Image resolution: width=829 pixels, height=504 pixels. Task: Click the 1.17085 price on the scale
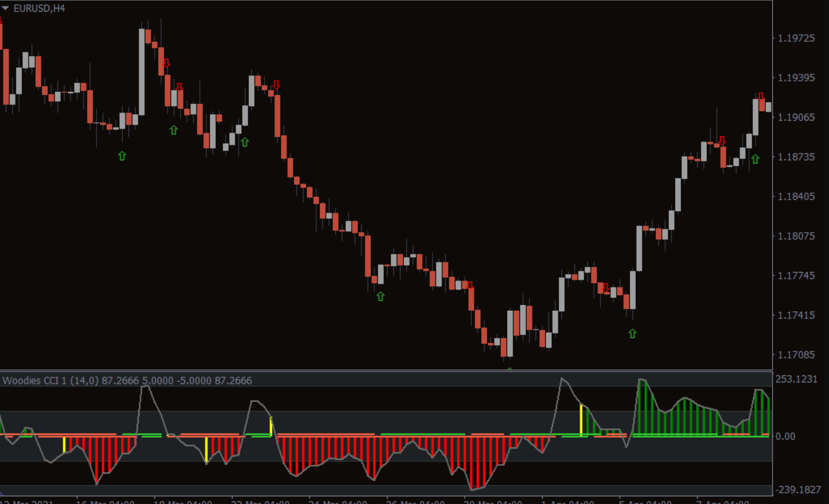pos(797,355)
